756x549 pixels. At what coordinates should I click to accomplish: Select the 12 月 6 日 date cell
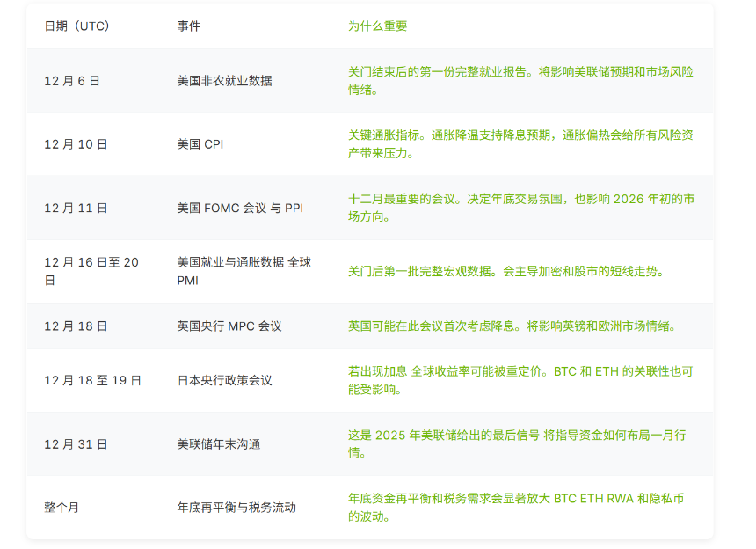tap(72, 81)
